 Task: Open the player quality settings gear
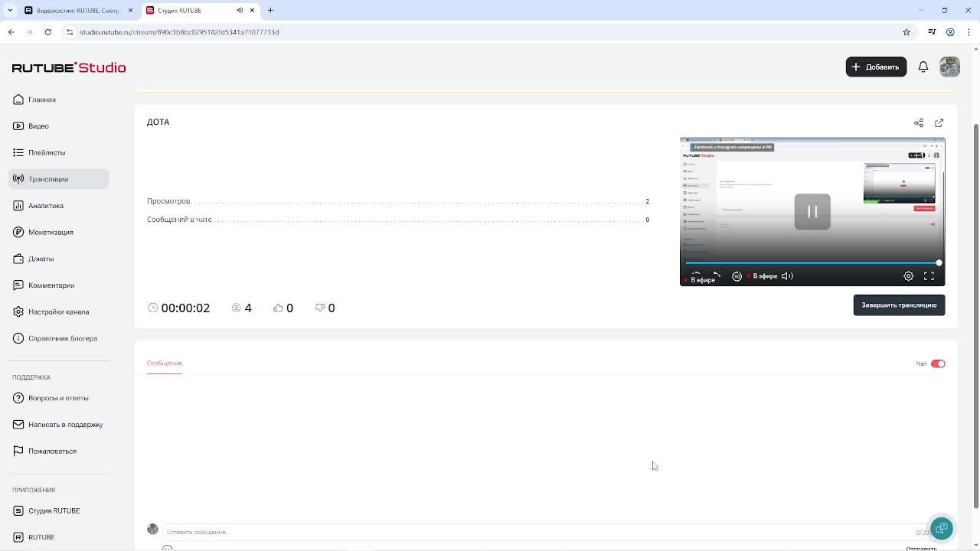point(908,276)
